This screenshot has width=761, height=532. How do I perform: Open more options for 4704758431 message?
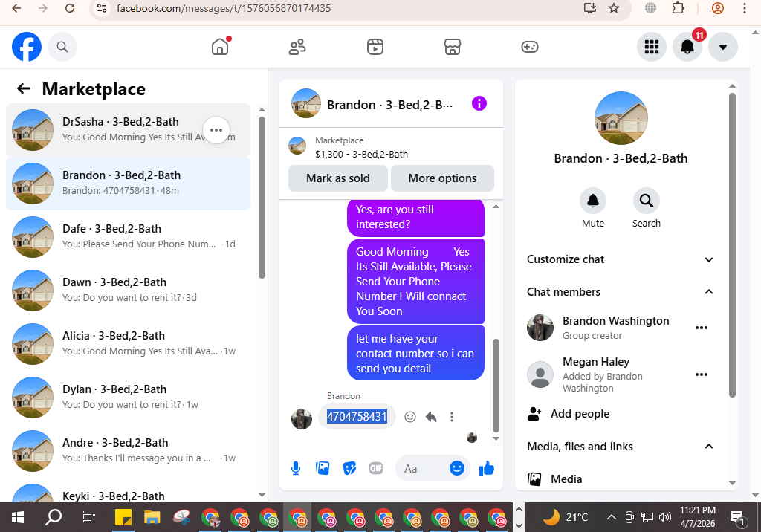coord(452,417)
